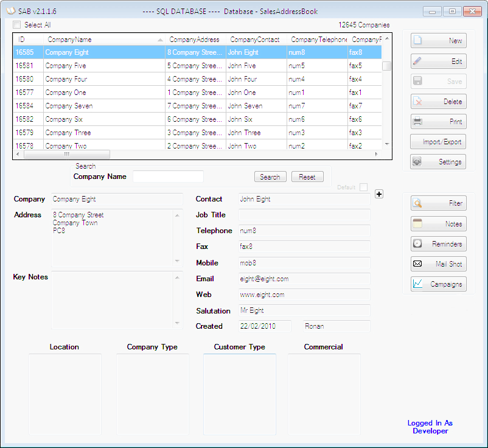Screen dimensions: 488x448
Task: Sort by CompanyTelephone column header
Action: click(x=318, y=40)
